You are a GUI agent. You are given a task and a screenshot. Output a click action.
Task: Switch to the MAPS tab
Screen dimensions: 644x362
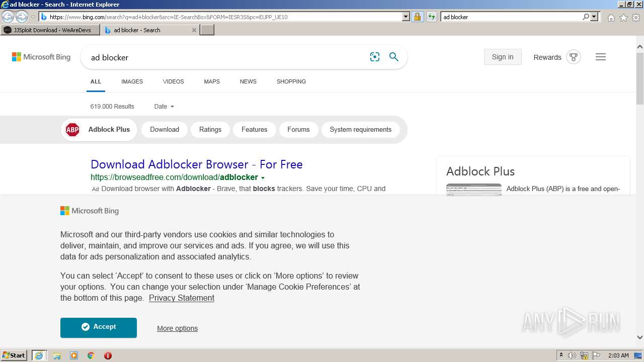[212, 81]
